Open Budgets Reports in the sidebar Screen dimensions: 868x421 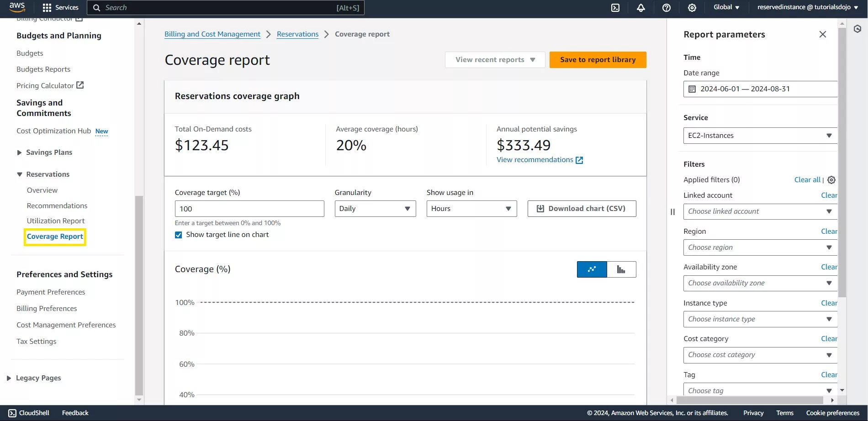(43, 69)
